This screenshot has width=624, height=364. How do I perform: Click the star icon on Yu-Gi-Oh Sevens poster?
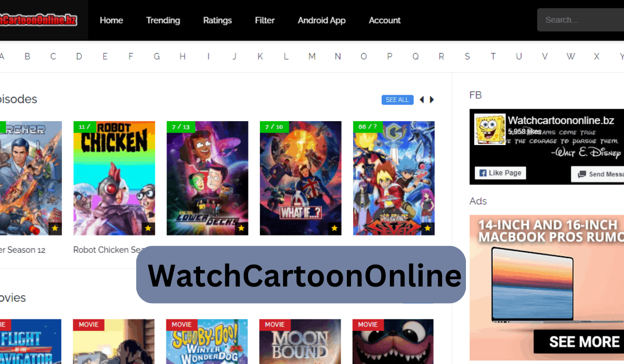coord(426,228)
